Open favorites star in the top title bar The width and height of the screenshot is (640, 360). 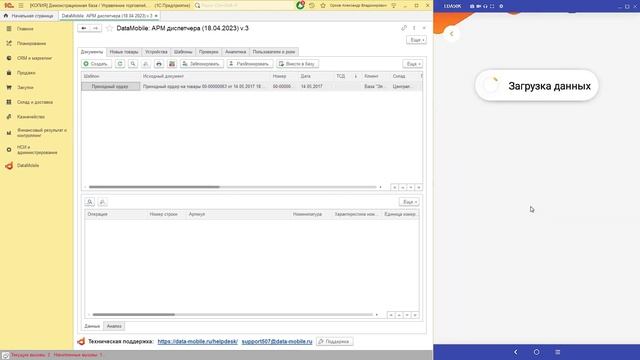[323, 5]
